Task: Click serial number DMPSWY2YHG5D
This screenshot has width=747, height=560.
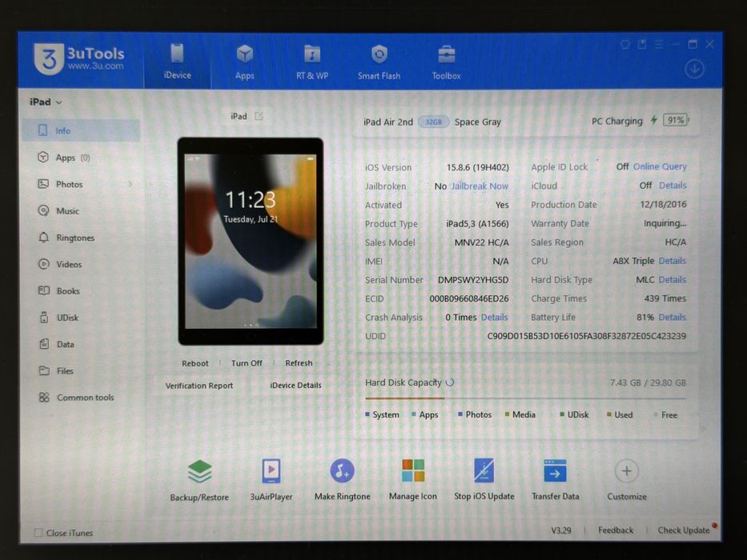Action: pyautogui.click(x=473, y=280)
